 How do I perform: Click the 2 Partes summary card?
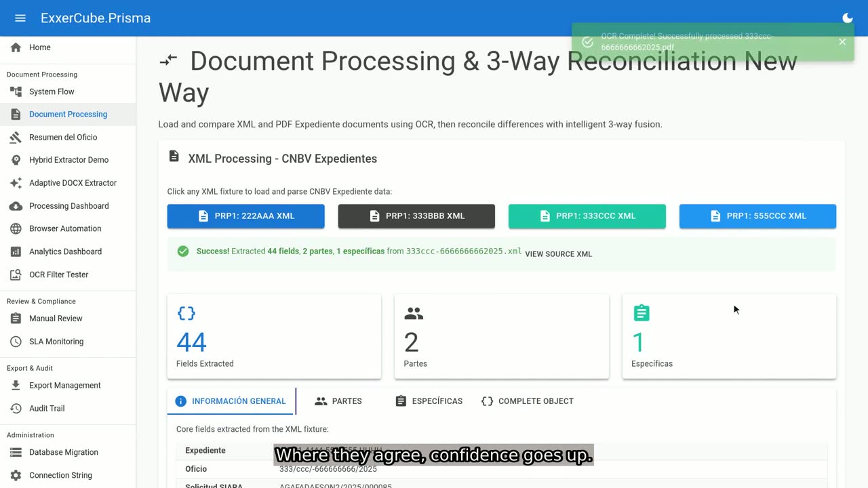(502, 336)
